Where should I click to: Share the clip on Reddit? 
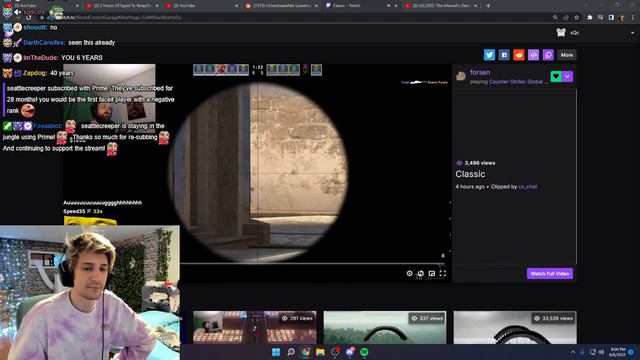click(x=518, y=55)
